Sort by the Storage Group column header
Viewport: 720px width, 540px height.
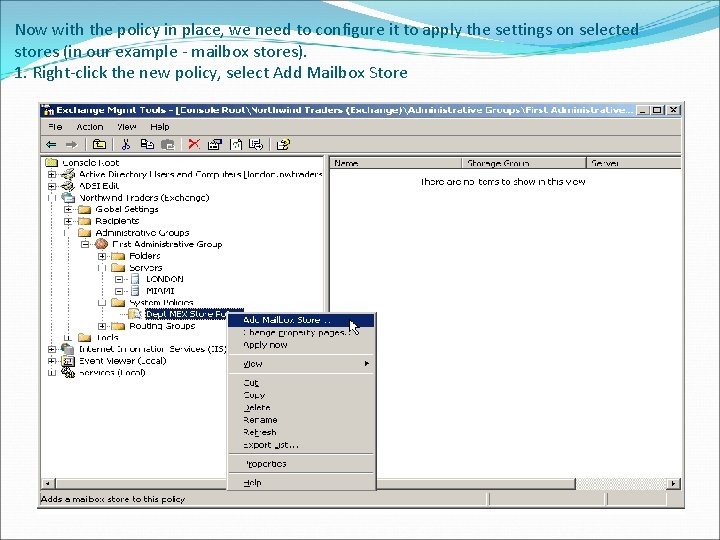524,163
